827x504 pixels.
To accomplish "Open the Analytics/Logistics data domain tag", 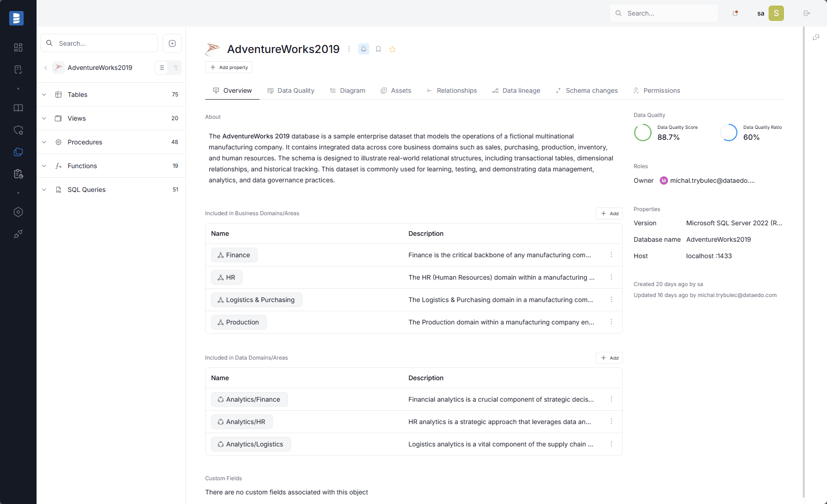I will 251,444.
